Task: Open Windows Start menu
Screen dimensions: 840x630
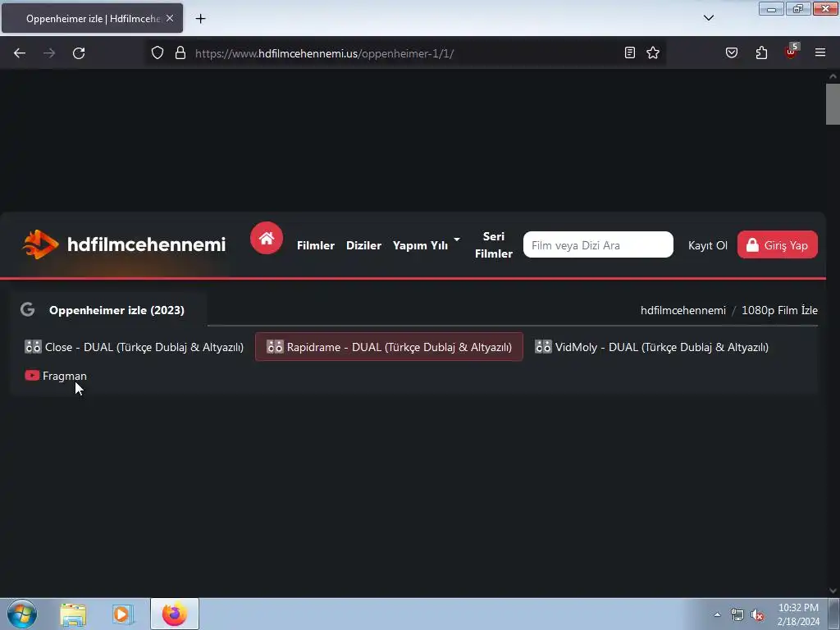Action: [22, 614]
